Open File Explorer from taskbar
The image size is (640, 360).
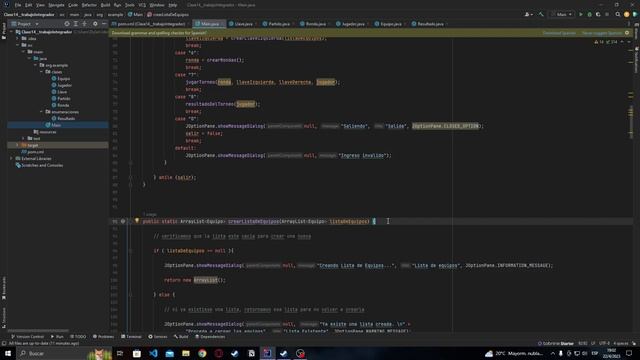pyautogui.click(x=186, y=353)
